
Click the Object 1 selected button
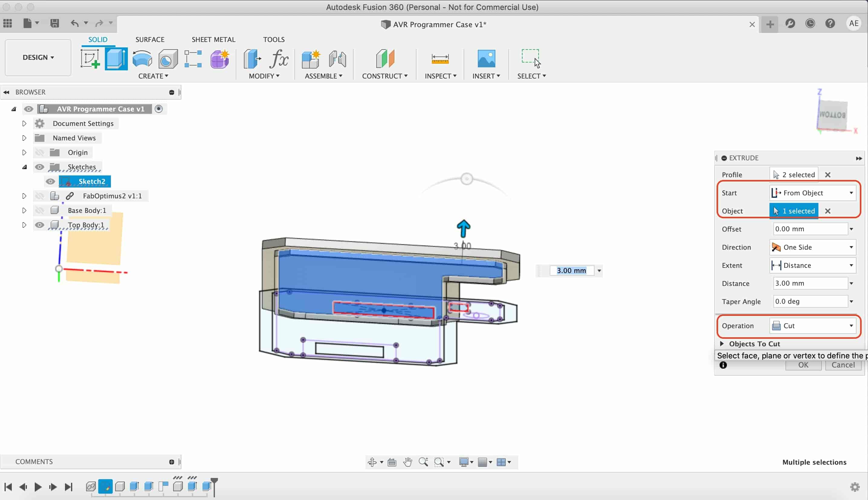[794, 211]
